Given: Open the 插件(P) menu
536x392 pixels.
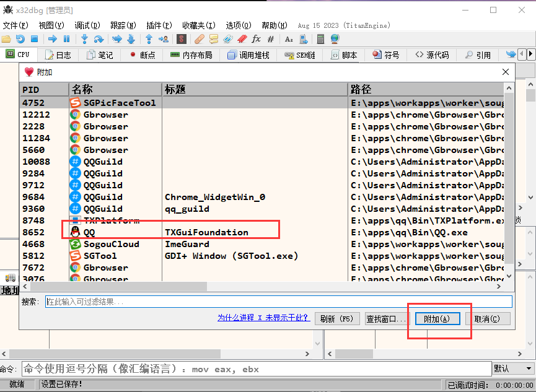Looking at the screenshot, I should [x=159, y=25].
